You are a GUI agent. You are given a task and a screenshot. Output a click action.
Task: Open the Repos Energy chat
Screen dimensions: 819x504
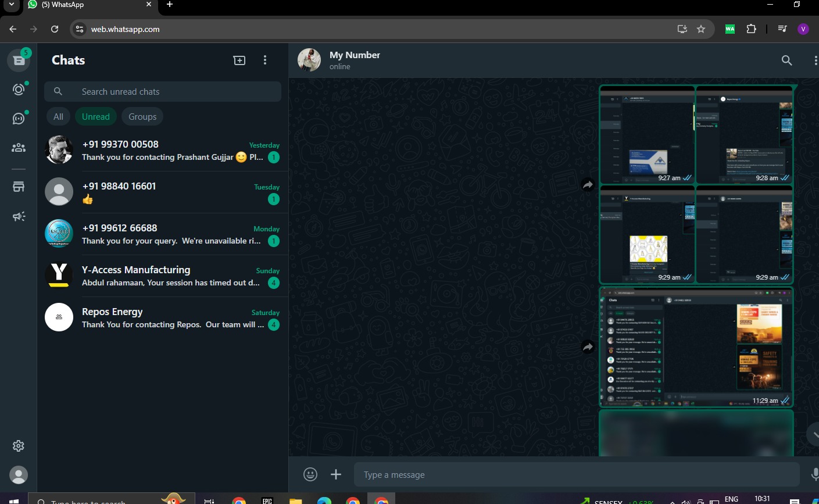[x=163, y=317]
